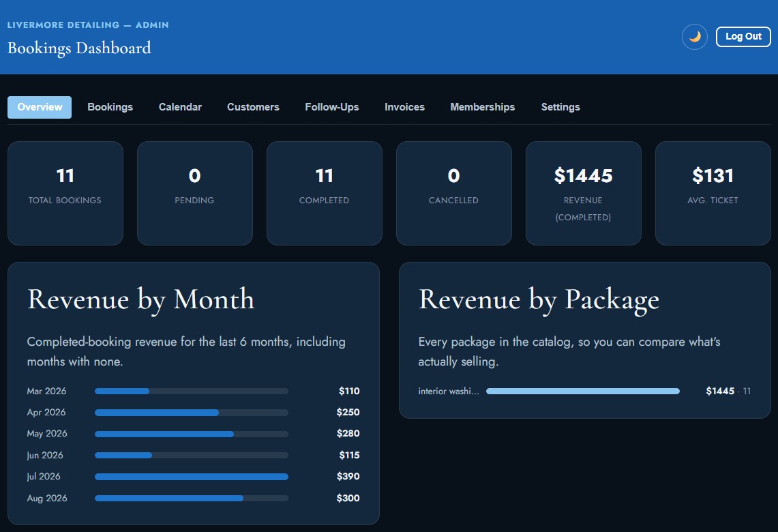Click the 'Completed-booking revenue' description text
778x532 pixels.
coord(186,351)
